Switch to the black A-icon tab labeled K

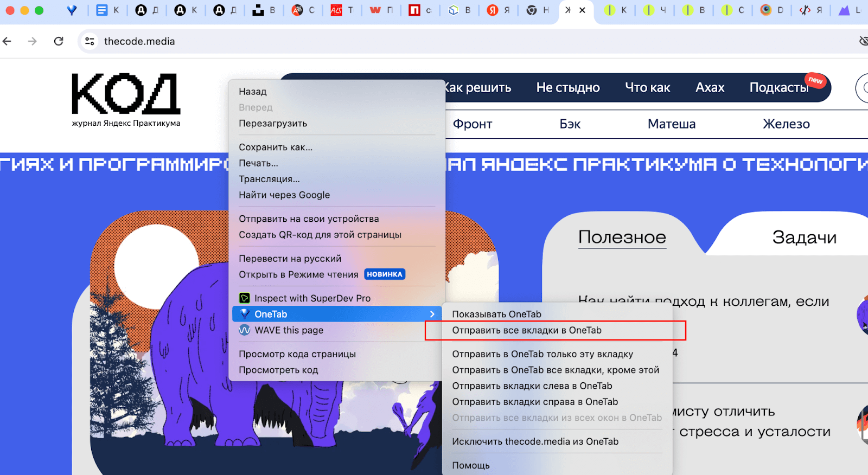(x=186, y=10)
